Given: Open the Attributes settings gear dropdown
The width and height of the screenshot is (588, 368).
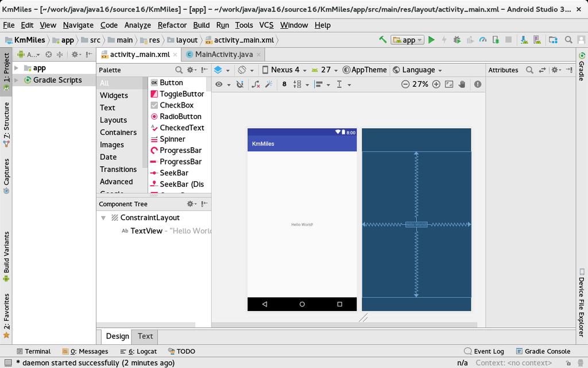Looking at the screenshot, I should point(556,70).
